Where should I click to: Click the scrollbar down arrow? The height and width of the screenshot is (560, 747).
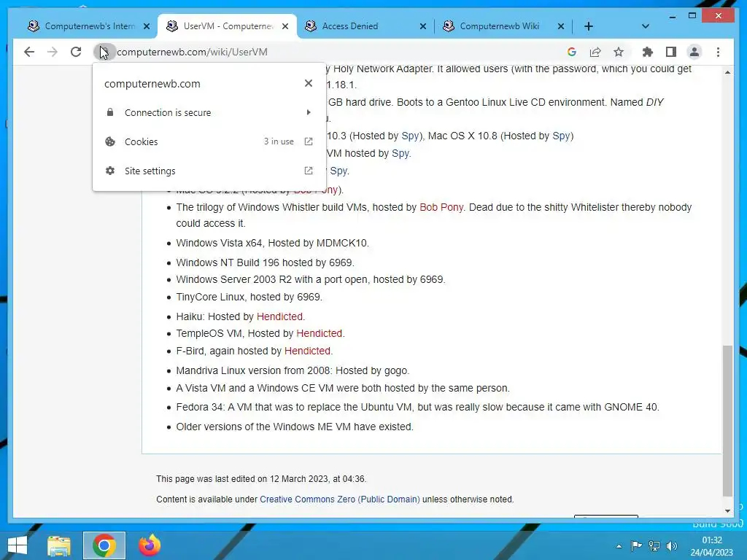727,510
